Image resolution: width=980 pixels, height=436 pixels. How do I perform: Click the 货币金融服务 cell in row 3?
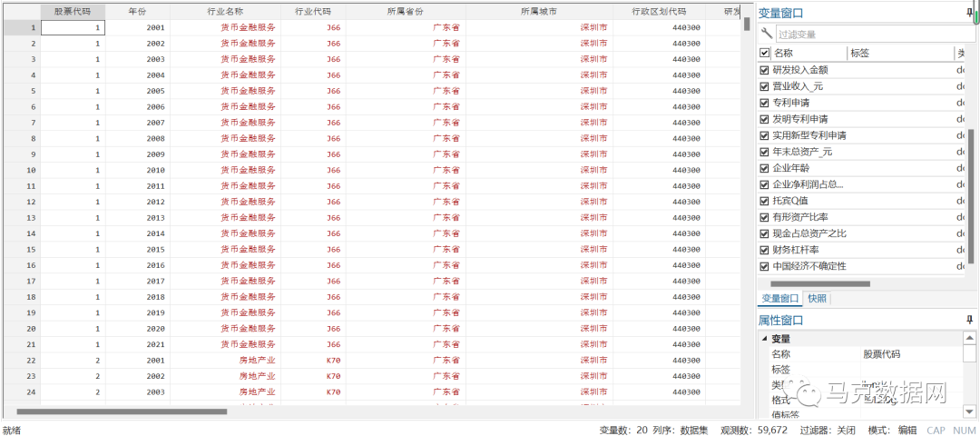pyautogui.click(x=225, y=59)
